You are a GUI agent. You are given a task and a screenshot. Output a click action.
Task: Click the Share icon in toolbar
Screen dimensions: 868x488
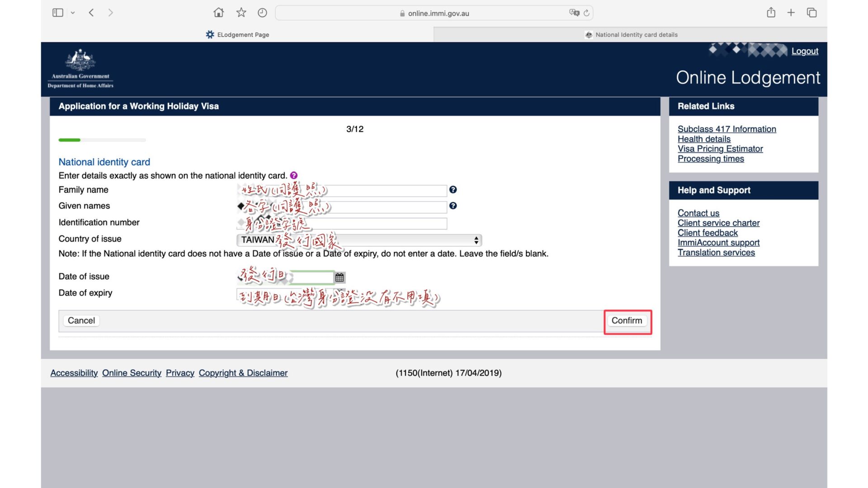(x=771, y=13)
